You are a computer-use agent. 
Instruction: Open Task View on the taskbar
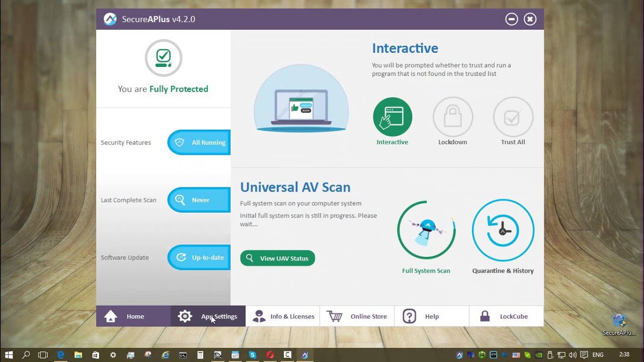[43, 354]
